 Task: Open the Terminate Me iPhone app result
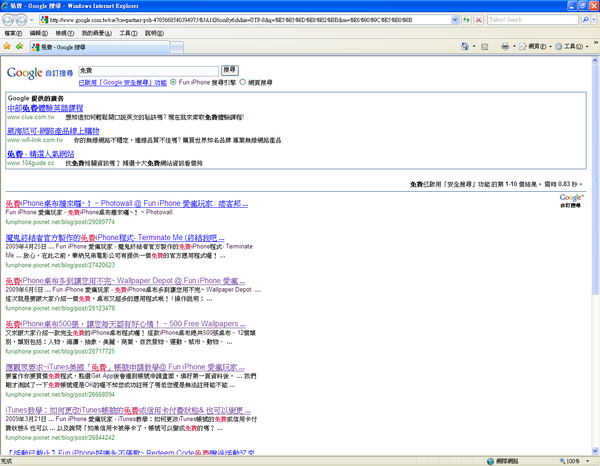point(115,238)
